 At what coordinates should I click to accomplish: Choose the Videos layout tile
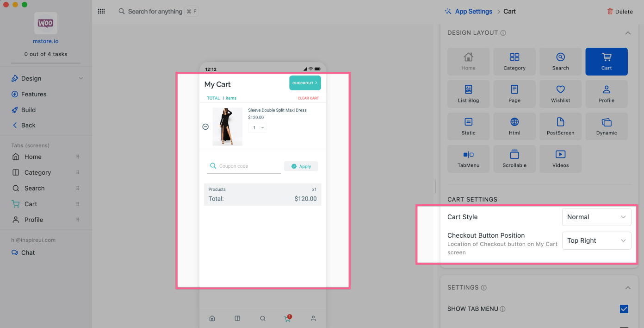coord(560,159)
